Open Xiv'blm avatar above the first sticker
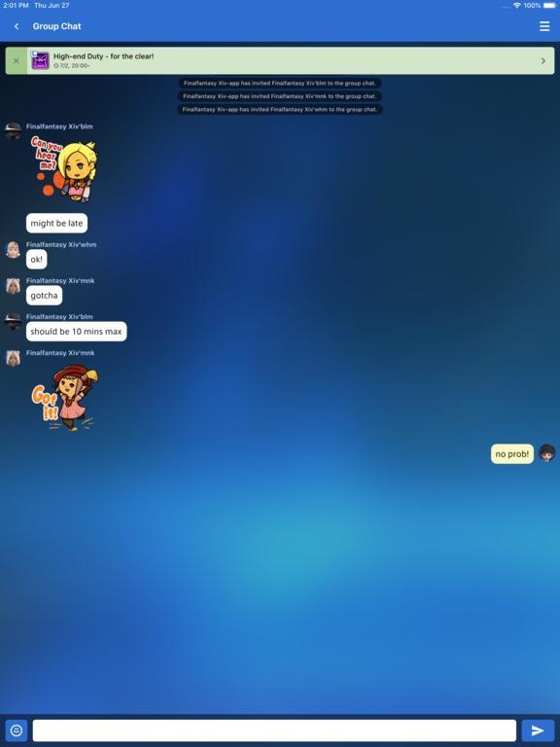The width and height of the screenshot is (560, 747). (x=13, y=130)
